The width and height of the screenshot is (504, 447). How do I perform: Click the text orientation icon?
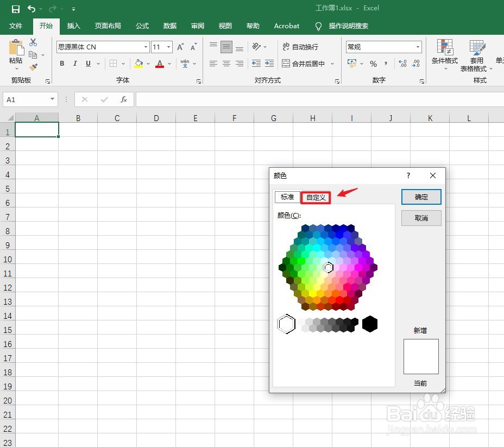(256, 47)
